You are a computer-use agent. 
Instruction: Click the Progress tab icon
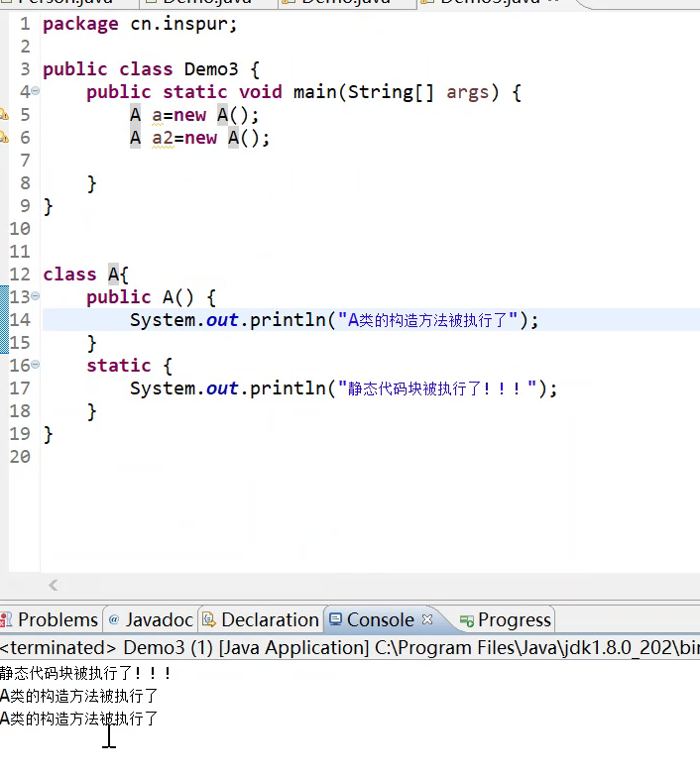click(x=467, y=620)
